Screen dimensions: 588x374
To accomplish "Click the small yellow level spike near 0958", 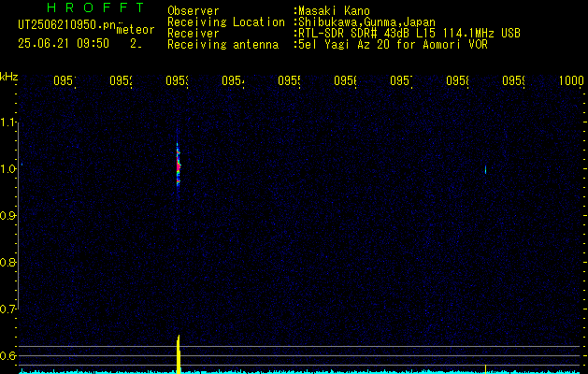I will tap(485, 368).
